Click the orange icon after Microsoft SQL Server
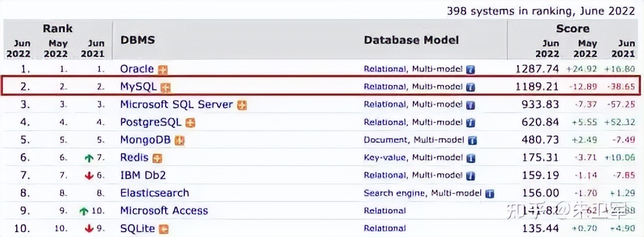Viewport: 644px width, 237px height. click(x=242, y=105)
